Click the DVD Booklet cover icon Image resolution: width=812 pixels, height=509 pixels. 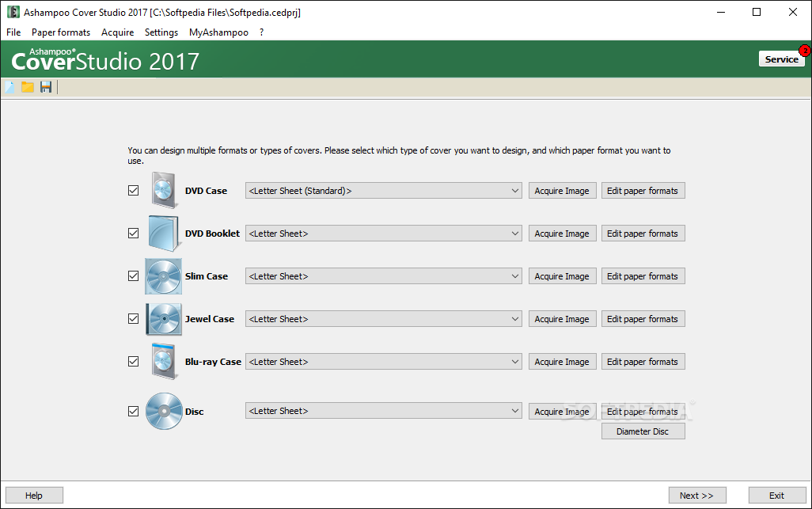click(164, 233)
